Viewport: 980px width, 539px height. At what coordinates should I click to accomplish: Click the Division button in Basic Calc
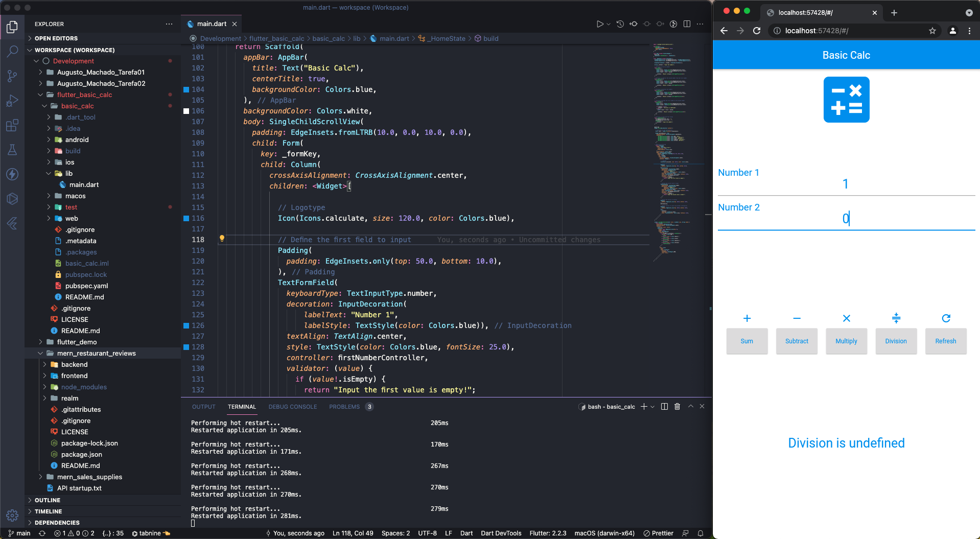point(896,341)
